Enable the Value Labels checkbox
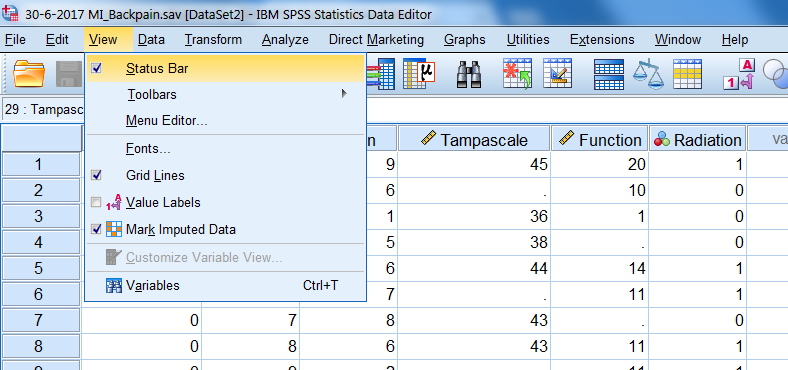Viewport: 788px width, 370px height. click(x=96, y=203)
